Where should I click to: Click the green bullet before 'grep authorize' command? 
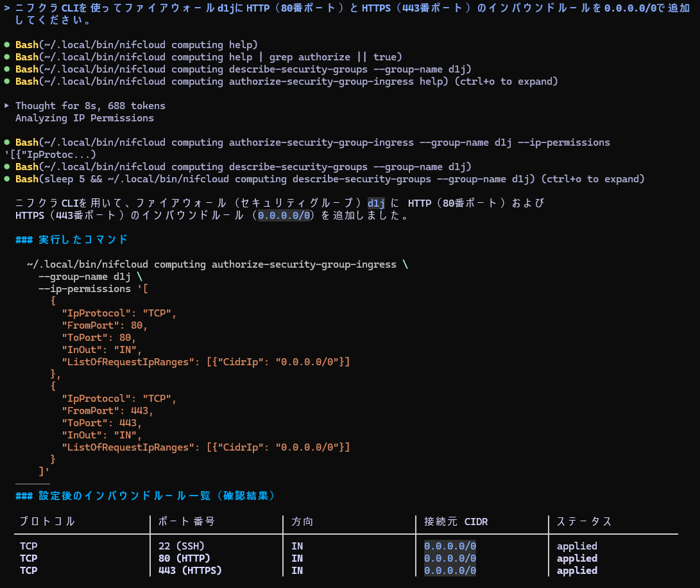[6, 56]
